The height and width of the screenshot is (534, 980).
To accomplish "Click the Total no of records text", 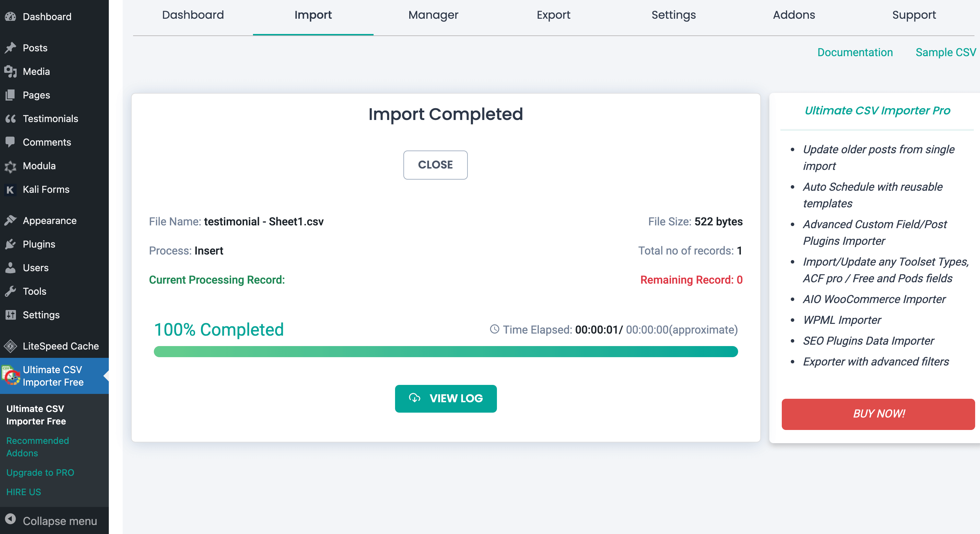I will (690, 250).
